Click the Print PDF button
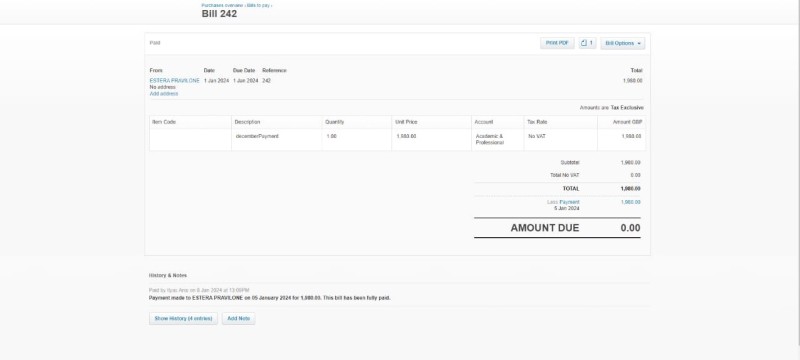Viewport: 800px width, 360px height. pos(557,43)
